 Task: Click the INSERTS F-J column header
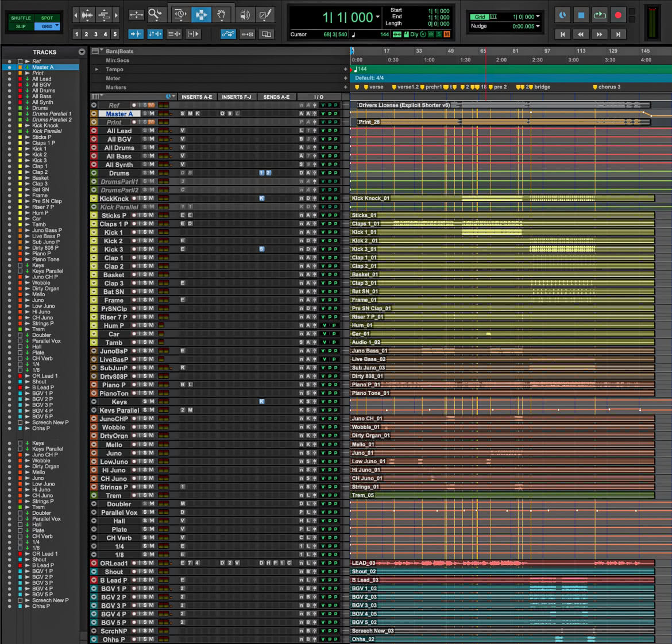tap(237, 97)
